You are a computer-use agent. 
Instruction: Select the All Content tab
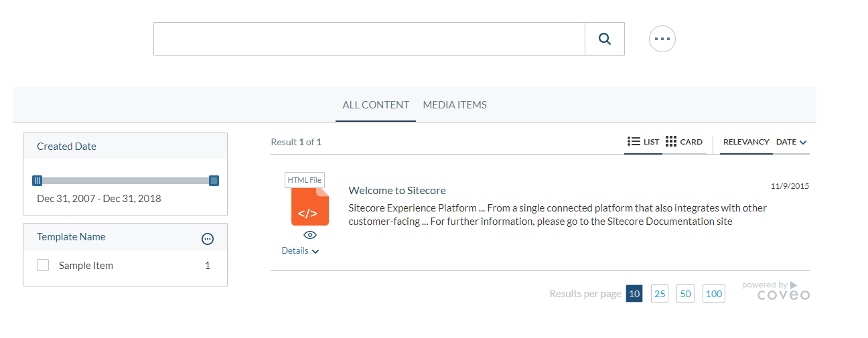pyautogui.click(x=375, y=105)
